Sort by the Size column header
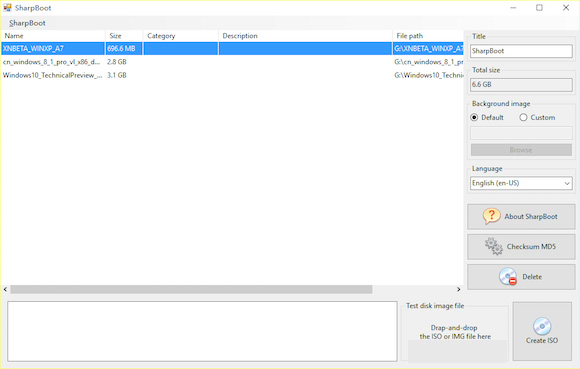The width and height of the screenshot is (580, 369). tap(124, 36)
